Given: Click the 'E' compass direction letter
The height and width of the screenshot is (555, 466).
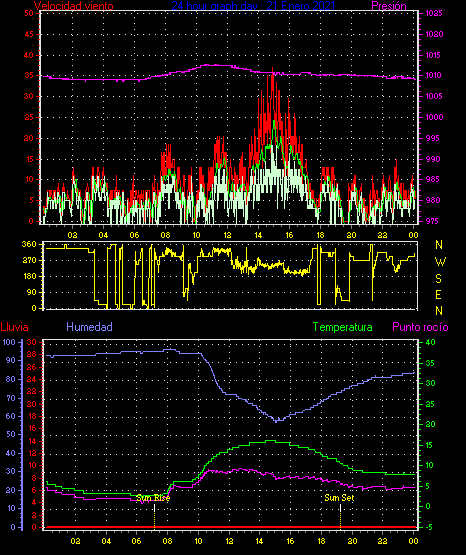Looking at the screenshot, I should (x=438, y=294).
